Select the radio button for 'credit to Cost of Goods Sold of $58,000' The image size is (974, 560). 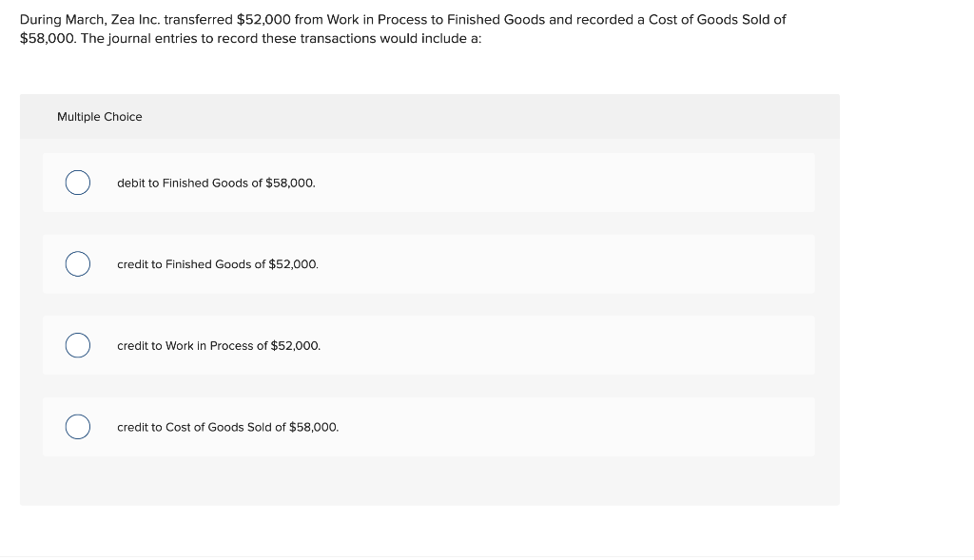coord(77,427)
